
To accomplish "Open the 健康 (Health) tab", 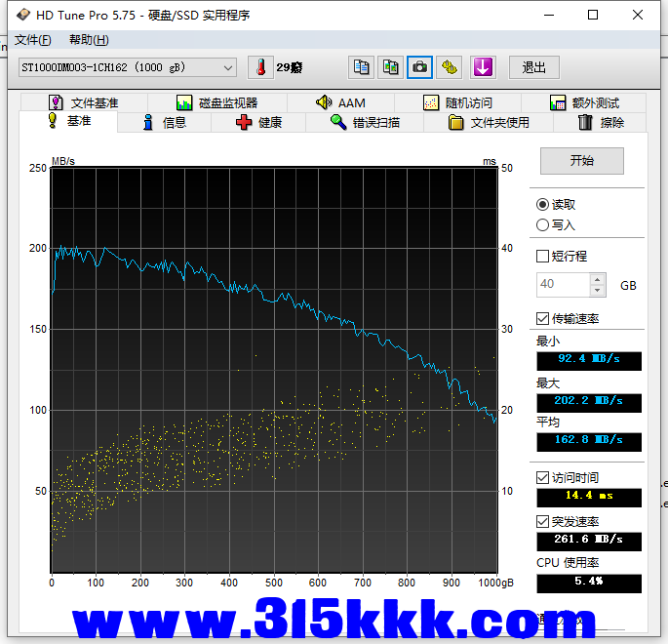I will [259, 122].
